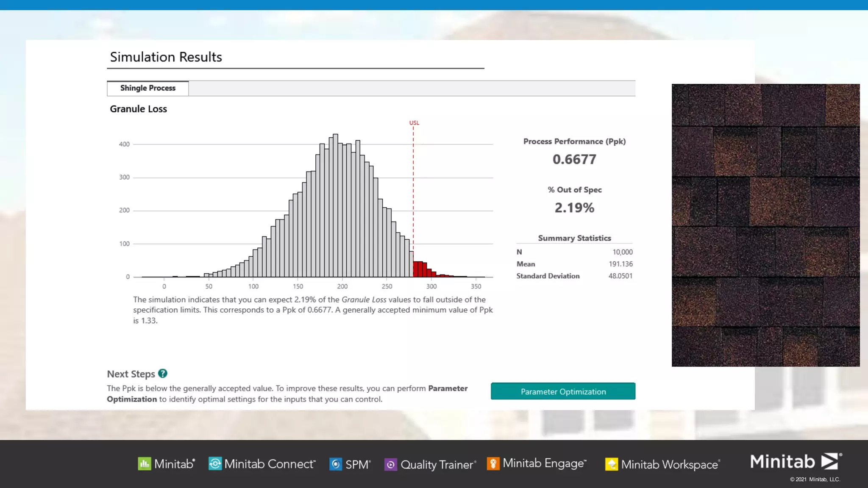Click the yellow Minitab Workspace icon
Screen dimensions: 868x488
pyautogui.click(x=611, y=464)
